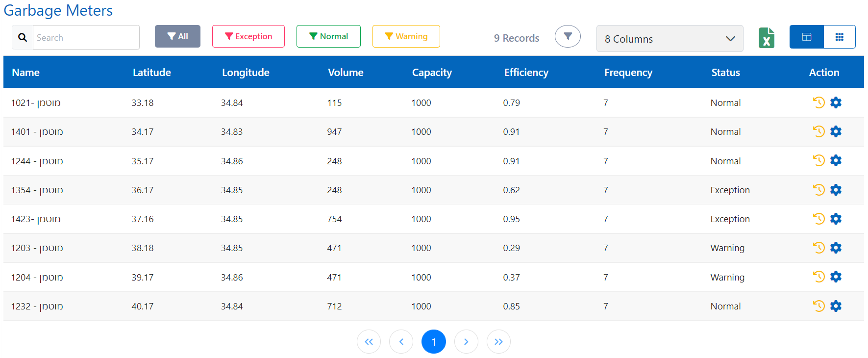Go to the next page arrow

coord(466,342)
